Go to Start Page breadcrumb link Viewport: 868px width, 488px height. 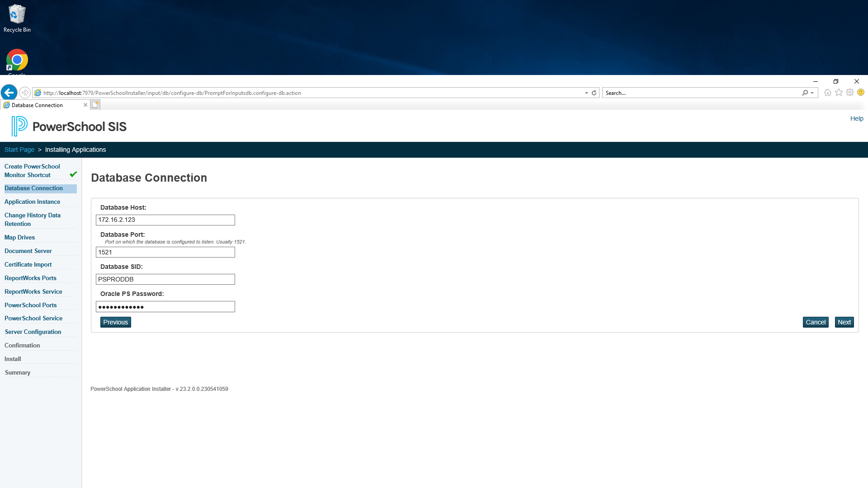(x=19, y=150)
